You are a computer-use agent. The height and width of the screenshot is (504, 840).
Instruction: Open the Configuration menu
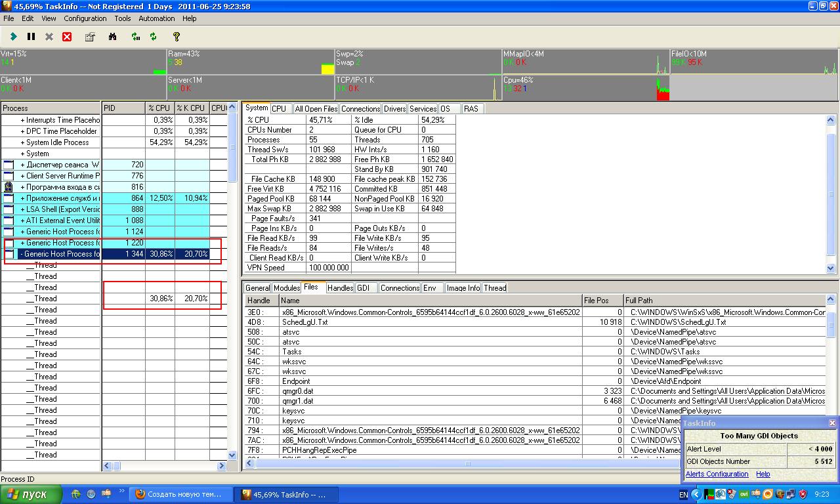[85, 18]
